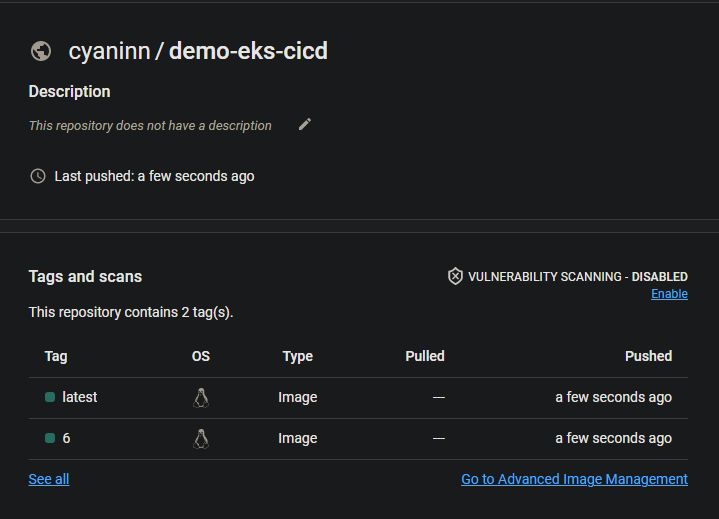Click the cyaninn namespace in the title
Viewport: 719px width, 519px height.
point(109,51)
